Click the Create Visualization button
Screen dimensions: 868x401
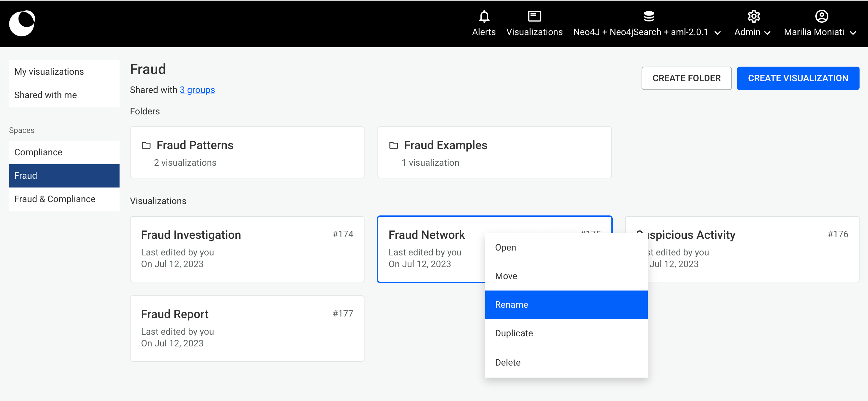(x=798, y=78)
